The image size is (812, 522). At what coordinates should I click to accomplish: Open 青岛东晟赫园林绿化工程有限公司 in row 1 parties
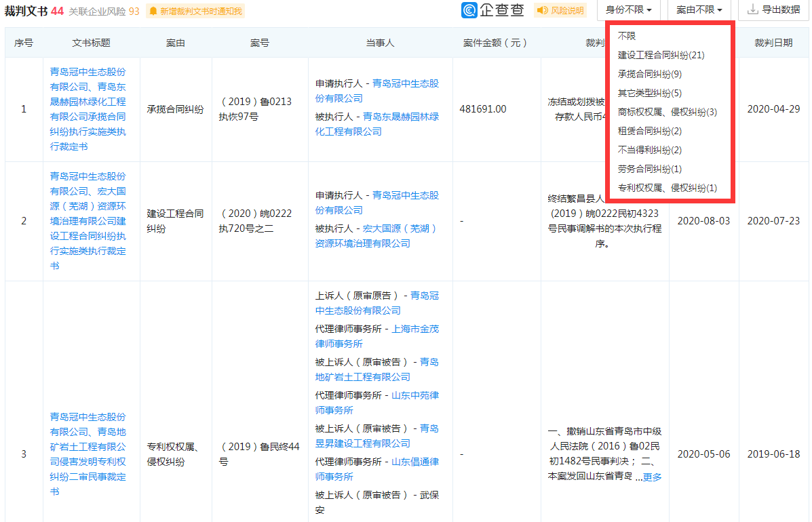(x=377, y=124)
